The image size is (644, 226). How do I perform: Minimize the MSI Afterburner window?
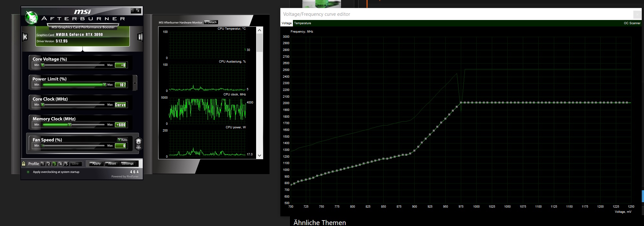tap(133, 11)
